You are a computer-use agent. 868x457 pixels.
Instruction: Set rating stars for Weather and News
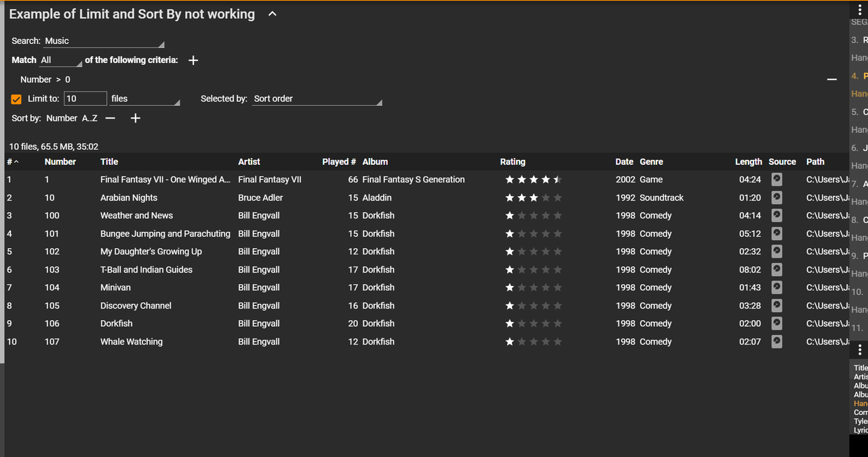[x=533, y=216]
